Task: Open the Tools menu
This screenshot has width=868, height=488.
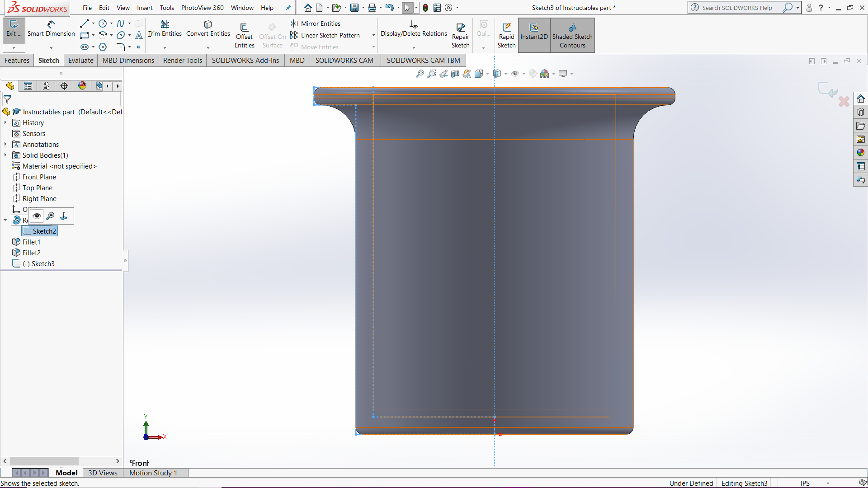Action: [167, 8]
